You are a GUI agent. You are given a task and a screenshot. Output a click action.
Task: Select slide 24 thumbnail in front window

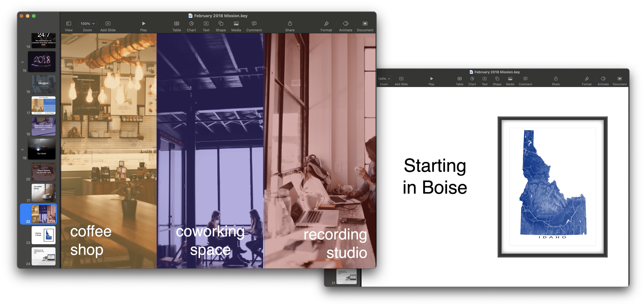(x=43, y=256)
